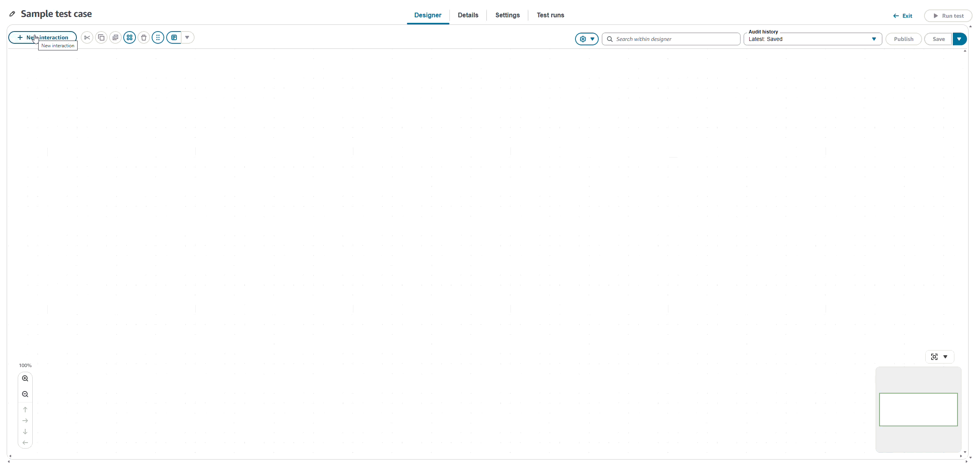The width and height of the screenshot is (980, 471).
Task: Switch to the Details tab
Action: (x=468, y=15)
